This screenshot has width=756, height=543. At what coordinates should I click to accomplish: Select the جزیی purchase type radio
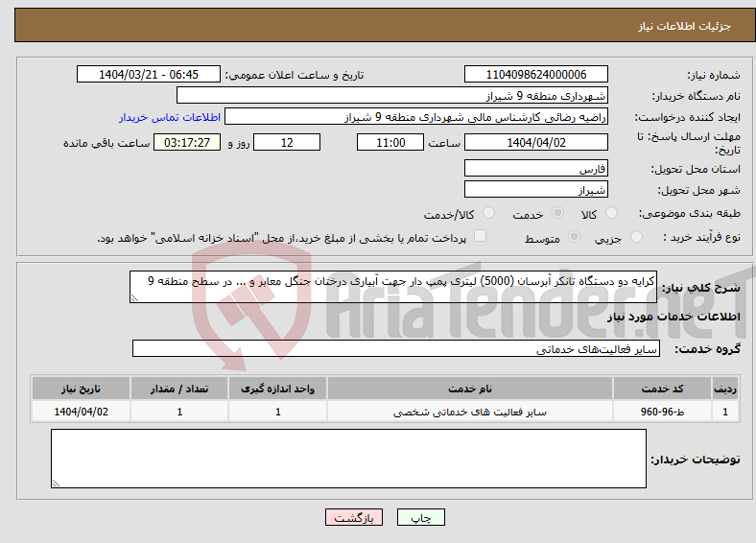(636, 236)
